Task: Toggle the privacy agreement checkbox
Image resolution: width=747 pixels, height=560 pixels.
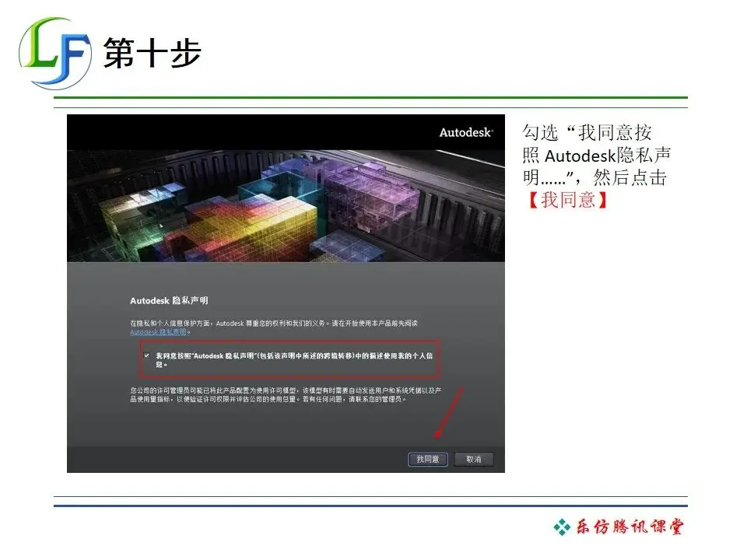Action: [x=147, y=355]
